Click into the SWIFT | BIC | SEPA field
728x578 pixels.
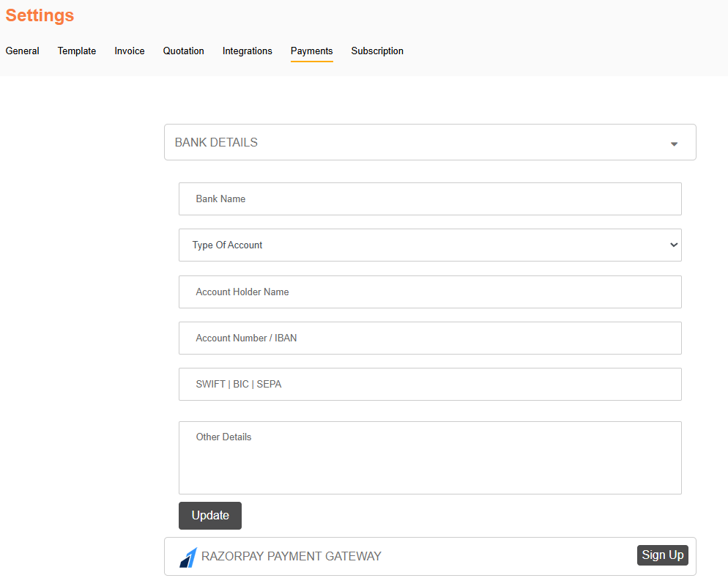pyautogui.click(x=430, y=385)
